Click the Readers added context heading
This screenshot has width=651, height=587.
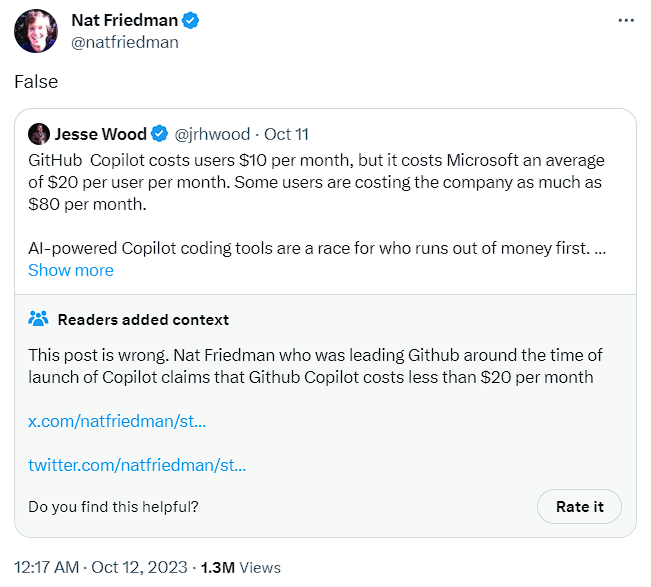pyautogui.click(x=143, y=320)
